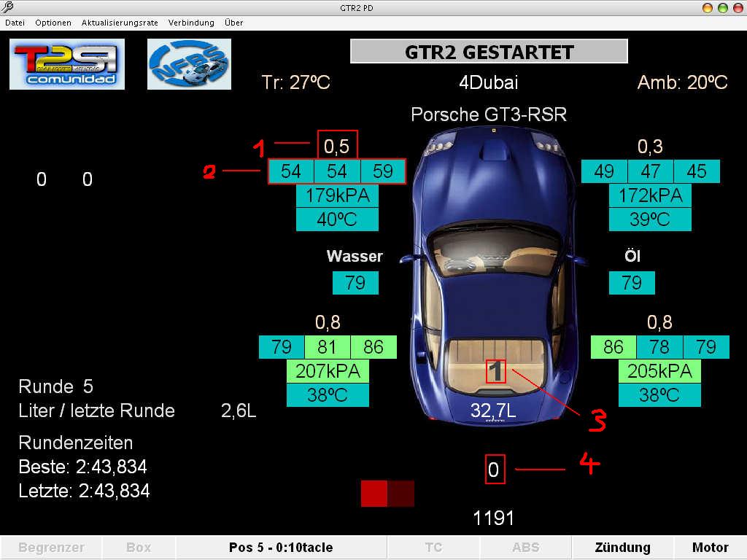Click the 40°C front-left brake temperature
Image resolution: width=747 pixels, height=560 pixels.
pos(337,219)
